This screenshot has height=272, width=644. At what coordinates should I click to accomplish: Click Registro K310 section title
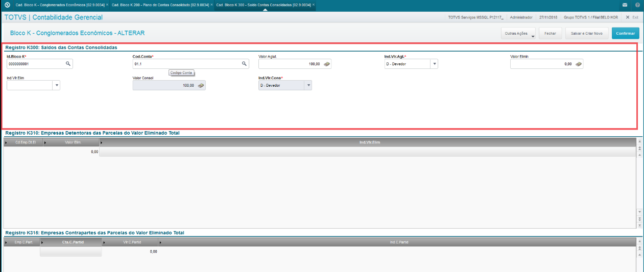pos(92,133)
